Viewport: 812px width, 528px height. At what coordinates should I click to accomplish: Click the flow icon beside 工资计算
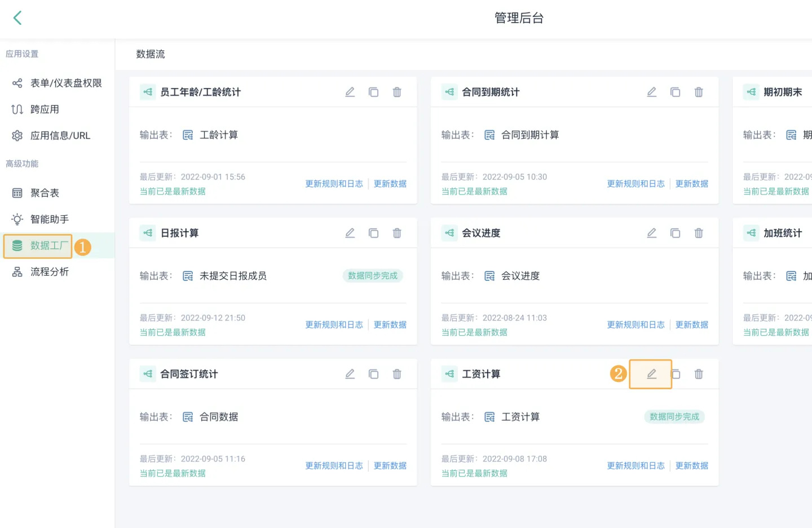[449, 374]
